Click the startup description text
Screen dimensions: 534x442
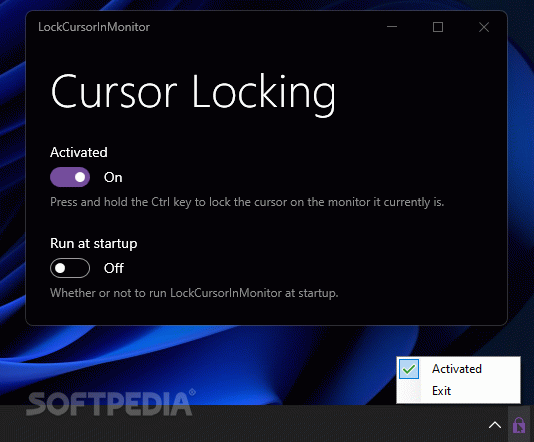click(194, 293)
